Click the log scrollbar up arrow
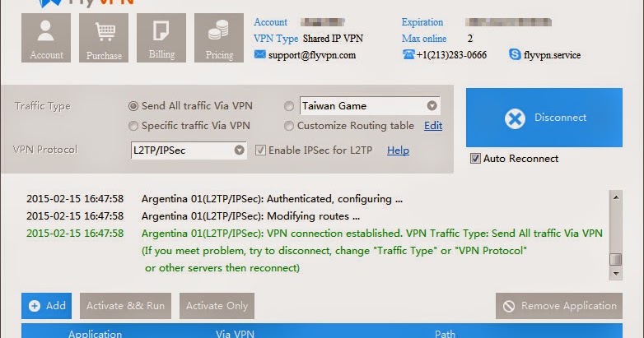The width and height of the screenshot is (644, 338). (616, 197)
